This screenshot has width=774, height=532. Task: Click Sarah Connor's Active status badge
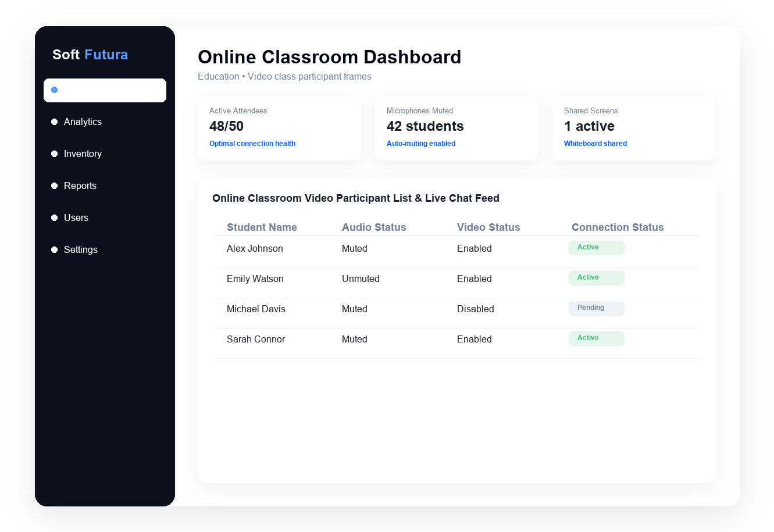tap(597, 338)
